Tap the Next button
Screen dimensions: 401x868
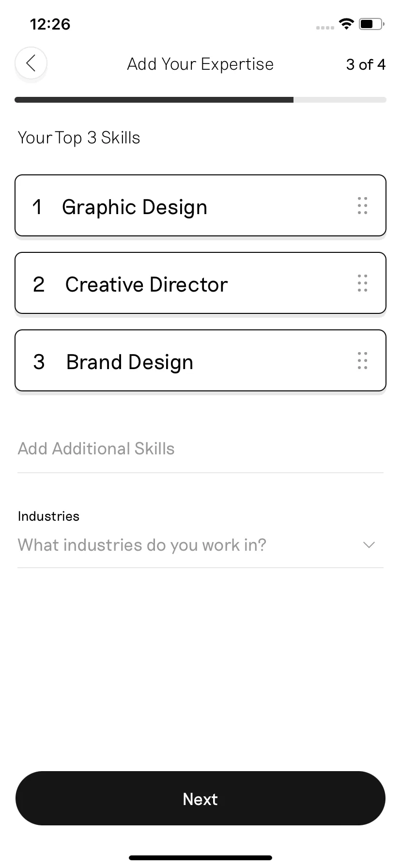tap(200, 799)
